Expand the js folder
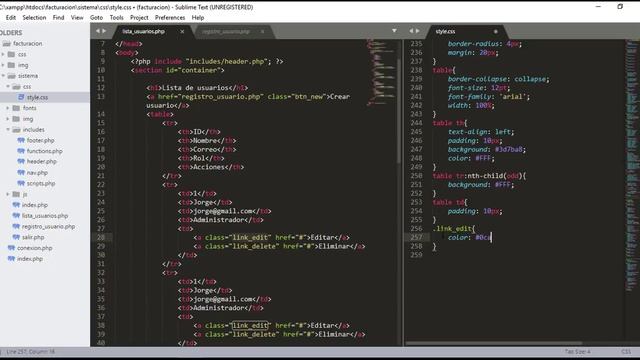 8,194
